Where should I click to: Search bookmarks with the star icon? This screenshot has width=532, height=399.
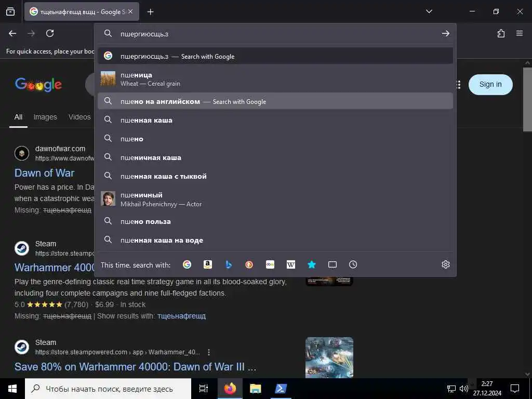click(312, 264)
